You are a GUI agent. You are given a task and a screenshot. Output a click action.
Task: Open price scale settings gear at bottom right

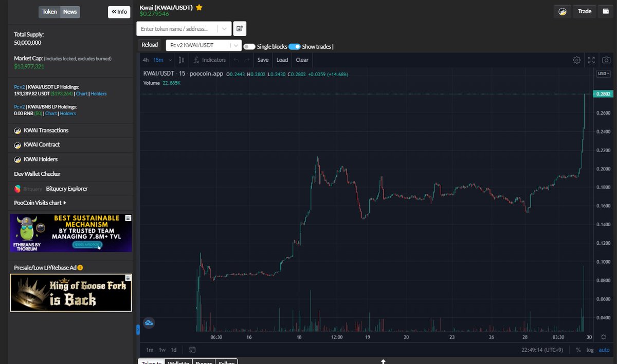[604, 337]
